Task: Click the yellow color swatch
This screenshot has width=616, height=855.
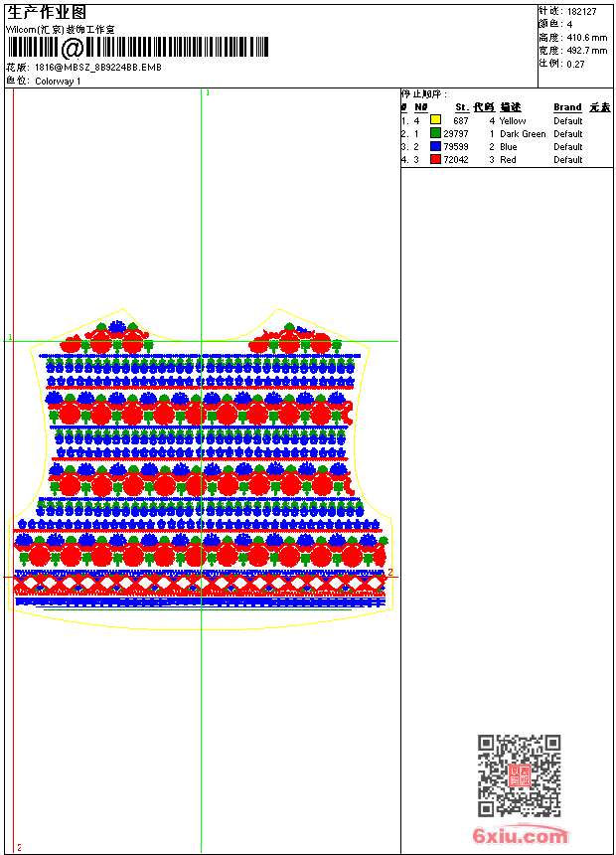Action: coord(435,119)
